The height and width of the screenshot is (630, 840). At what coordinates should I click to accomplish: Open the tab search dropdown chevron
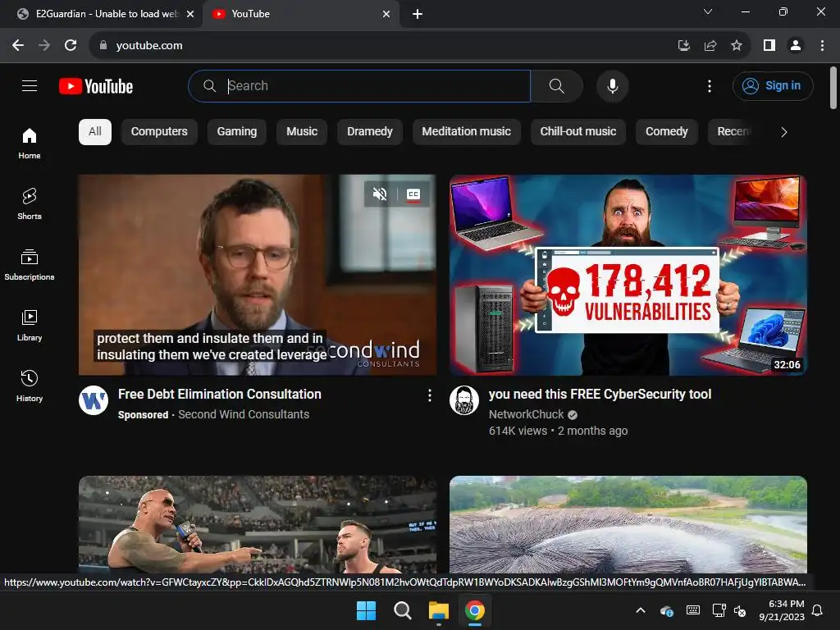708,11
